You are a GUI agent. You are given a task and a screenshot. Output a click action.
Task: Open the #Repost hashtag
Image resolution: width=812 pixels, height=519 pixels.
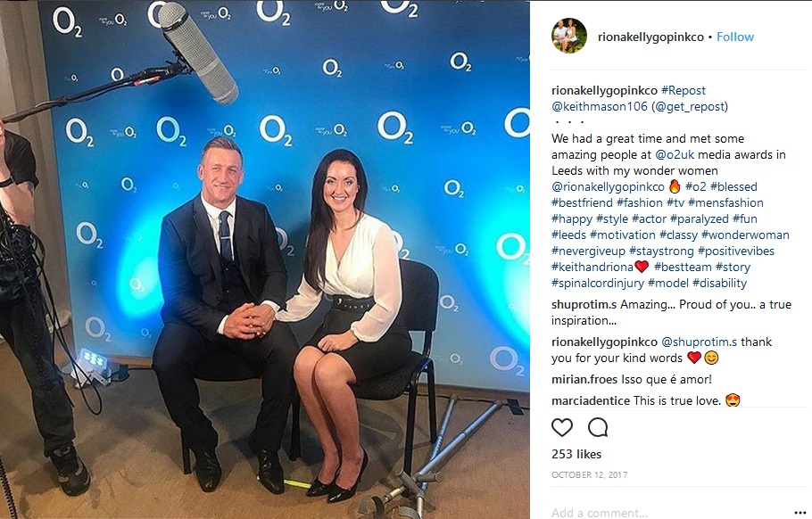click(683, 90)
